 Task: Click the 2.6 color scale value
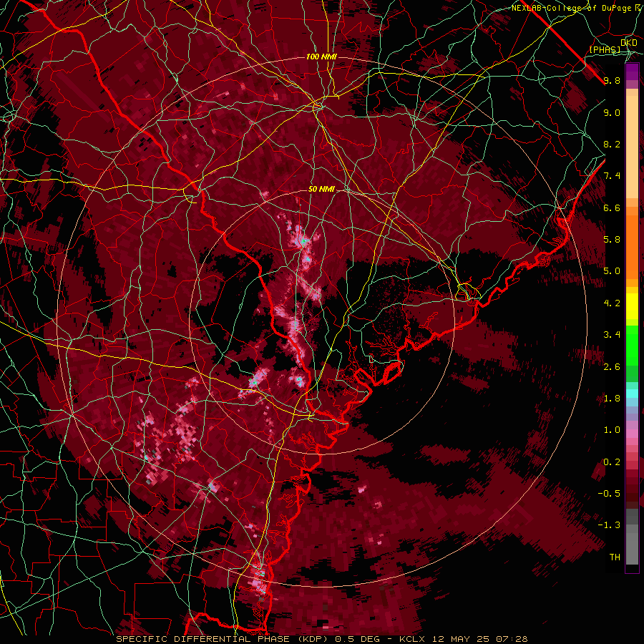pos(612,367)
